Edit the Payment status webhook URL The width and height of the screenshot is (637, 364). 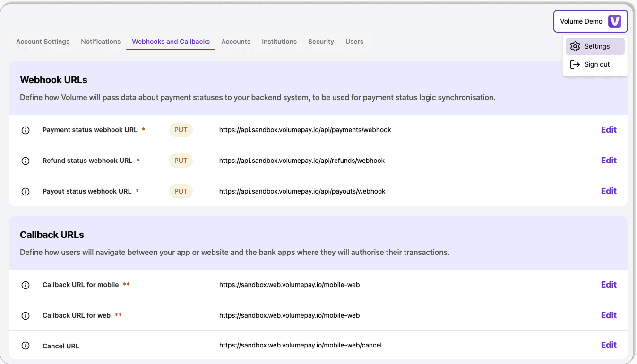pos(609,130)
